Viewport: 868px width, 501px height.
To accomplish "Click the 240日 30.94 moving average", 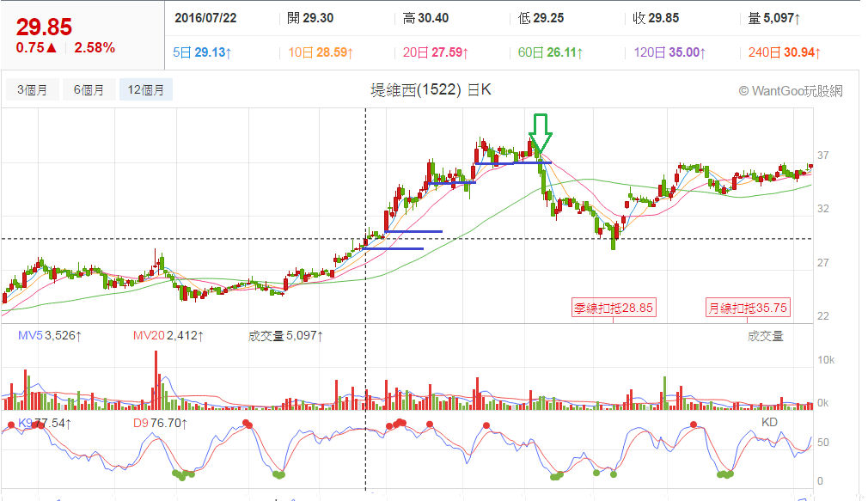I will (784, 52).
